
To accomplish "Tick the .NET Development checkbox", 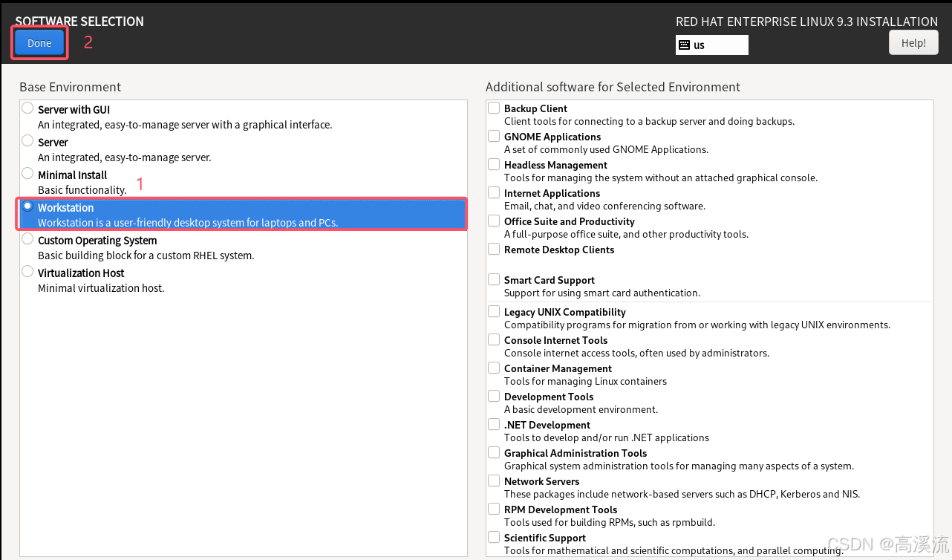I will click(x=494, y=424).
